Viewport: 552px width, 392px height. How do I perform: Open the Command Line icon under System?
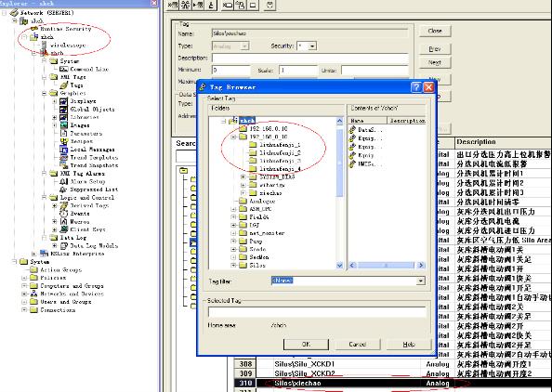point(64,70)
